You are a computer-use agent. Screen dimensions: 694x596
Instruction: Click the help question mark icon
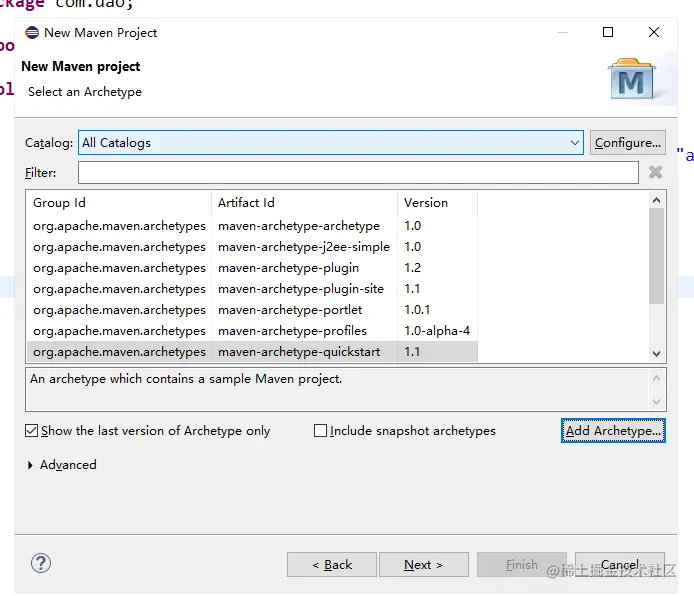tap(41, 563)
